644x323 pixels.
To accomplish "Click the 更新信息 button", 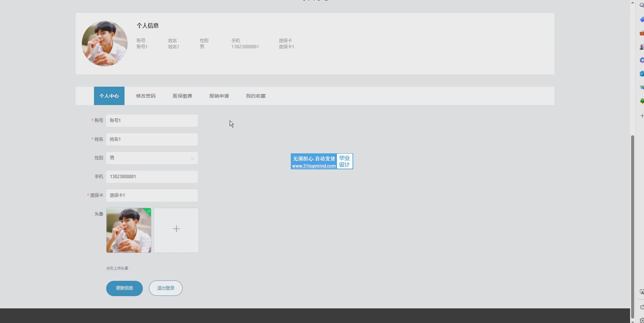I will (x=124, y=288).
